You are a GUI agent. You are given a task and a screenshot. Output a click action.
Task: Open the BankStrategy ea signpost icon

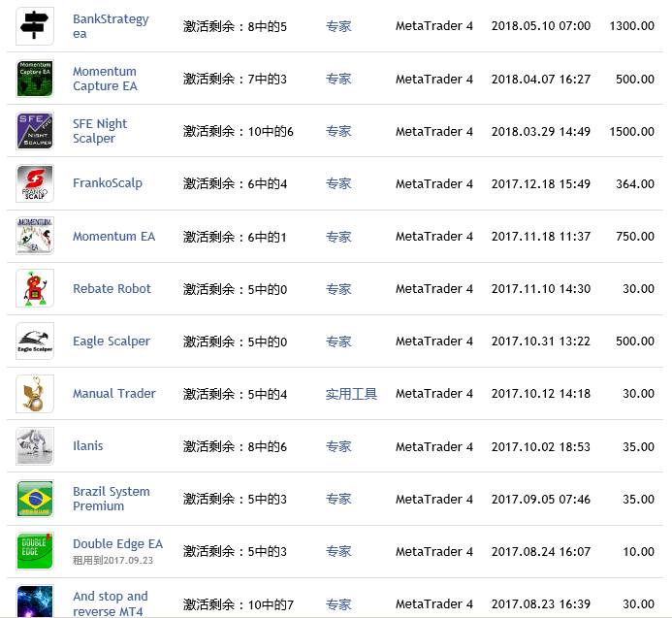click(x=35, y=26)
